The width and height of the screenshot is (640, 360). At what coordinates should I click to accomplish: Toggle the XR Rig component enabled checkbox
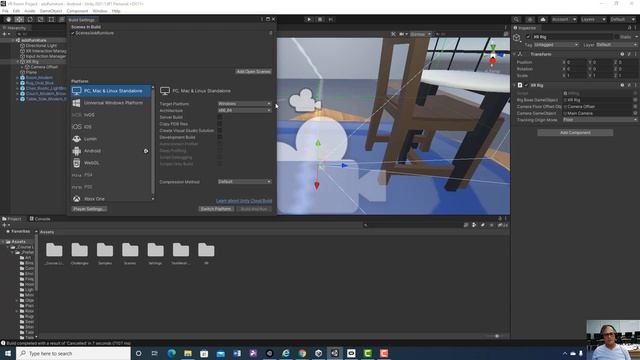tap(526, 85)
